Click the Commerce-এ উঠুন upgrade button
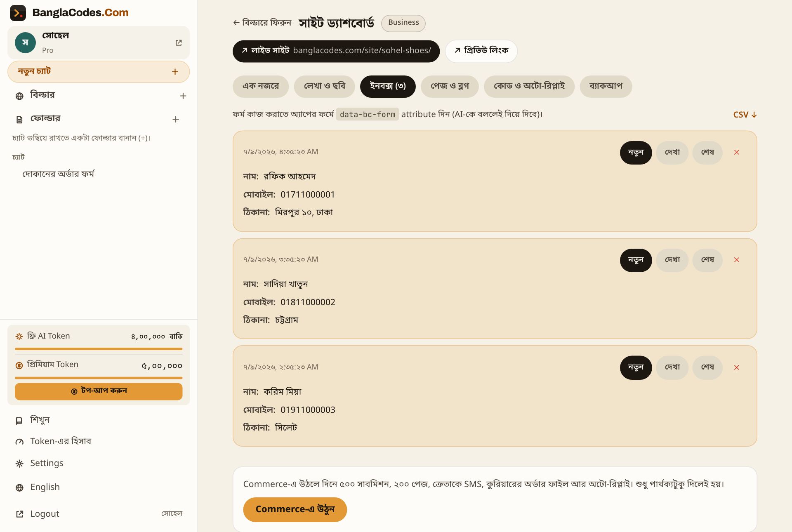Viewport: 792px width, 532px height. point(295,510)
